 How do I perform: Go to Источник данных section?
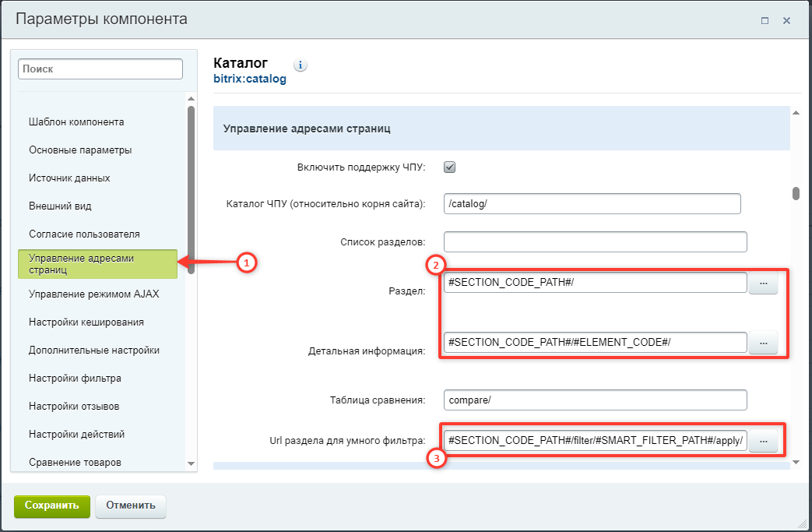(x=69, y=178)
